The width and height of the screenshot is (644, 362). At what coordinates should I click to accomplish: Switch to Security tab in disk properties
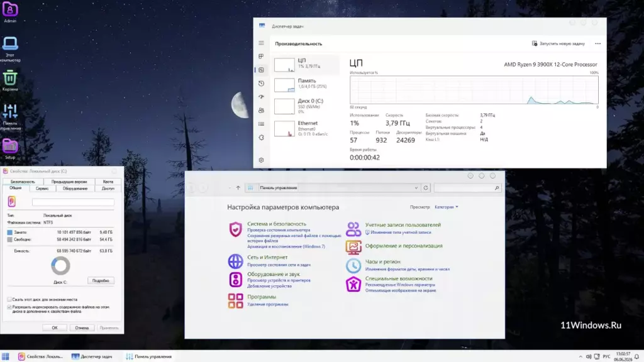[x=23, y=182]
